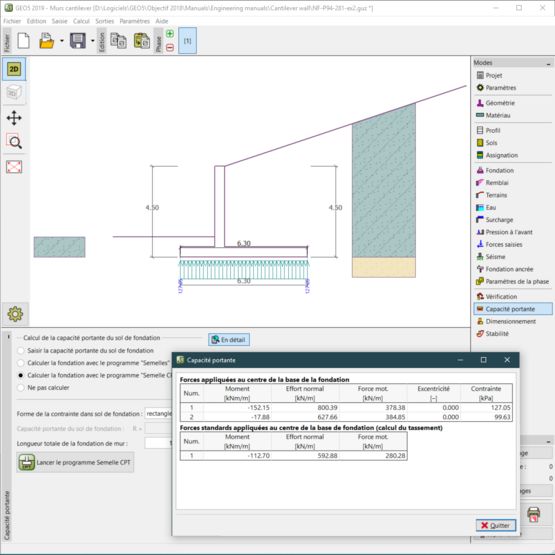Click the 127.05 contrainte value in row 1
The height and width of the screenshot is (555, 555).
[500, 408]
